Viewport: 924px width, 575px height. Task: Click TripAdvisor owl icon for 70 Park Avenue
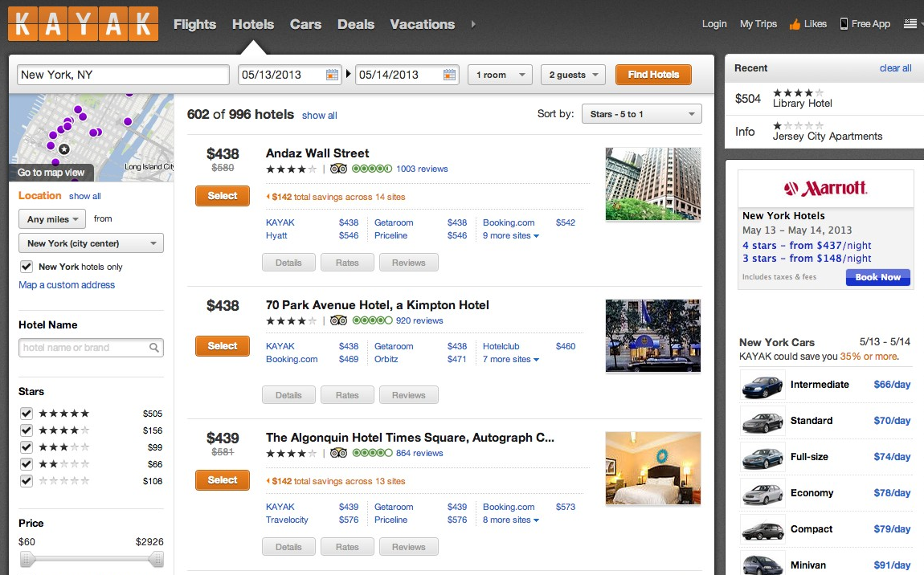pyautogui.click(x=338, y=320)
